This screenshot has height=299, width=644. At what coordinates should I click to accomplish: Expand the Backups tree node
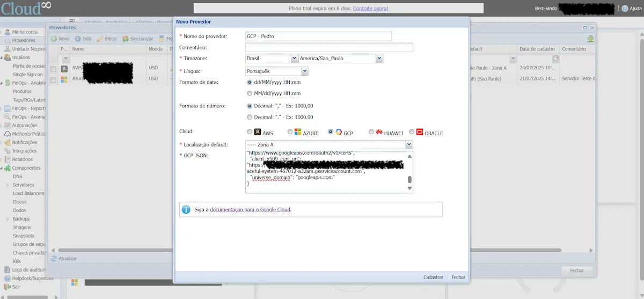click(x=9, y=219)
